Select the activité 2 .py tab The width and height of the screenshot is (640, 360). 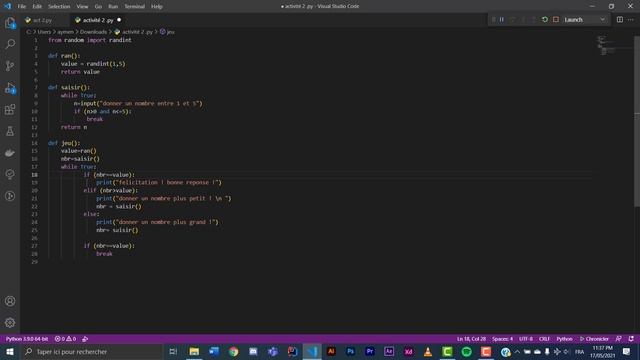(97, 20)
